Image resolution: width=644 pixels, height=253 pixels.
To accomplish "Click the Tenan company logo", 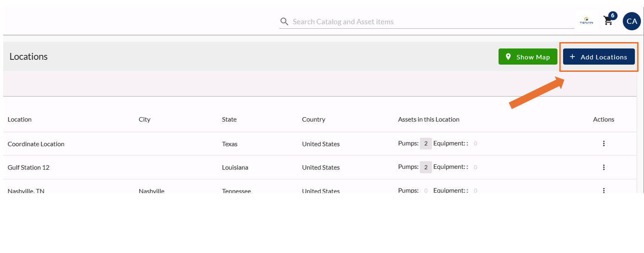I will click(x=586, y=21).
